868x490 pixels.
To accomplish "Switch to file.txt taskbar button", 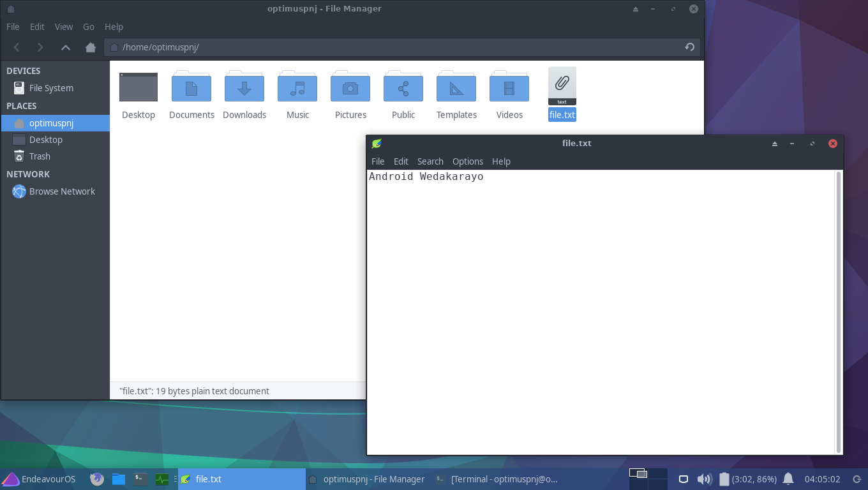I will 241,479.
